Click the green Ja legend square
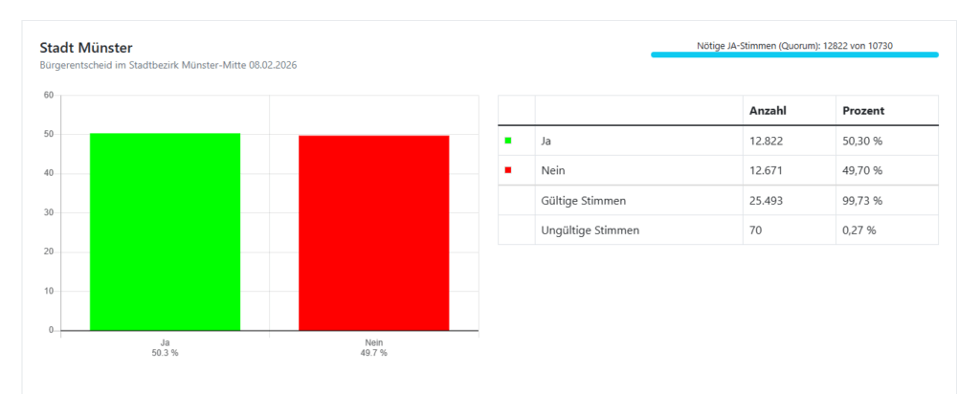 pyautogui.click(x=508, y=141)
